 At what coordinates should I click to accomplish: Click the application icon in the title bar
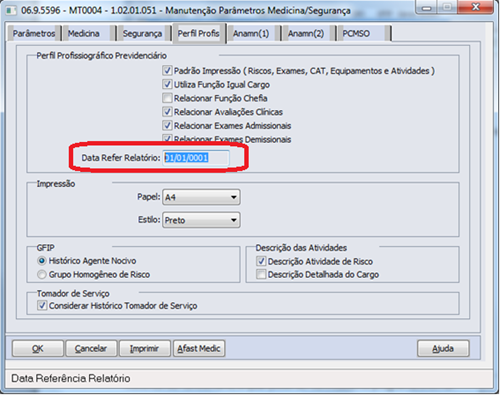coord(11,10)
